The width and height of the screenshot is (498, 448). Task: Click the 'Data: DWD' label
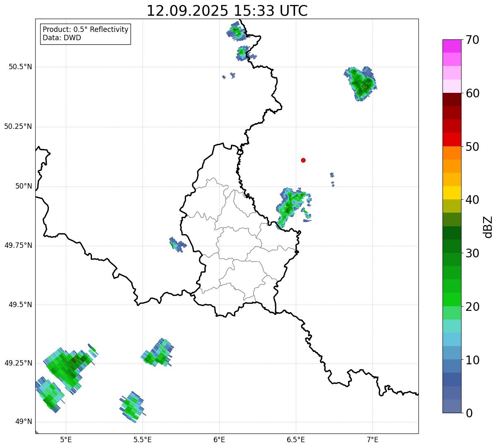coord(62,38)
